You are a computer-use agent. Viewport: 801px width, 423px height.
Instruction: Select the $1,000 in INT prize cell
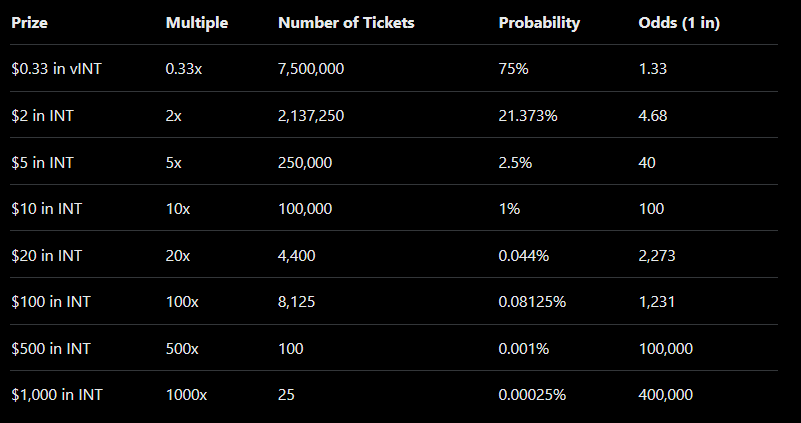pos(57,395)
